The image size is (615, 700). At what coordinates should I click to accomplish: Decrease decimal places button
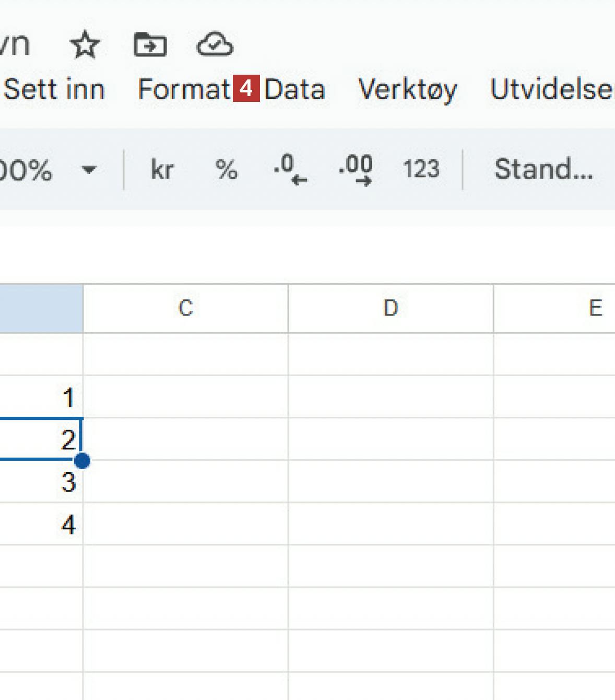coord(290,170)
